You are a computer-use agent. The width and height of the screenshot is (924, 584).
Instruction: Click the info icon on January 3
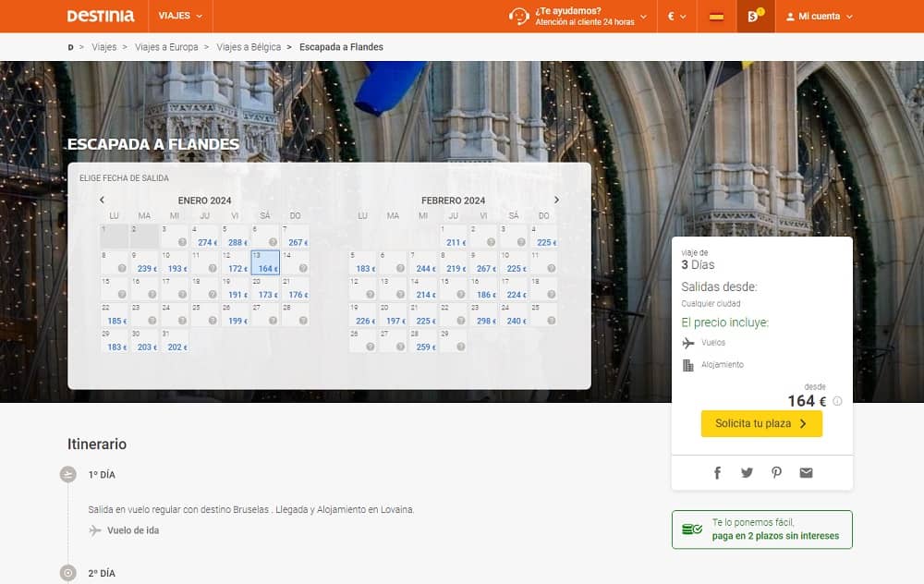point(182,242)
